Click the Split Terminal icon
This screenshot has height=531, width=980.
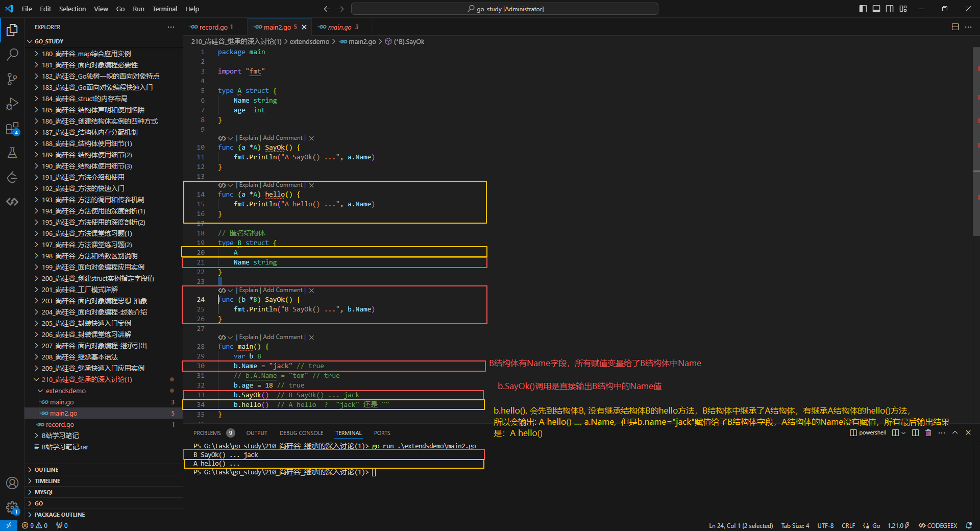(x=915, y=433)
